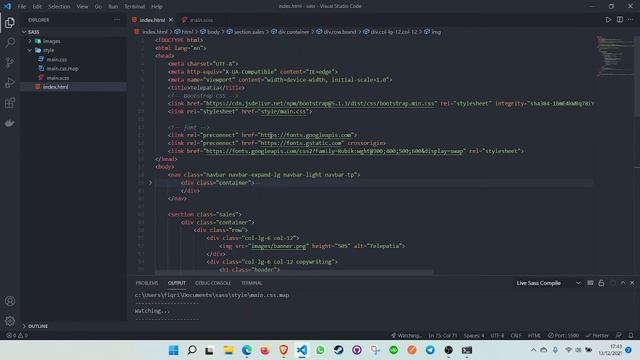Screen dimensions: 640x360
Task: Open the Run menu
Action: pyautogui.click(x=113, y=7)
